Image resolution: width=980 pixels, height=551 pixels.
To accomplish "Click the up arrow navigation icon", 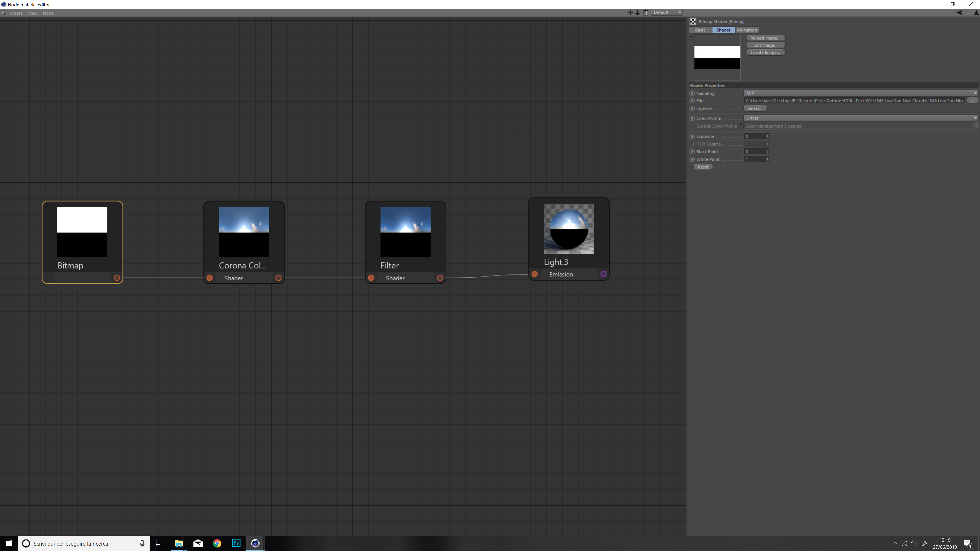I will [x=976, y=12].
